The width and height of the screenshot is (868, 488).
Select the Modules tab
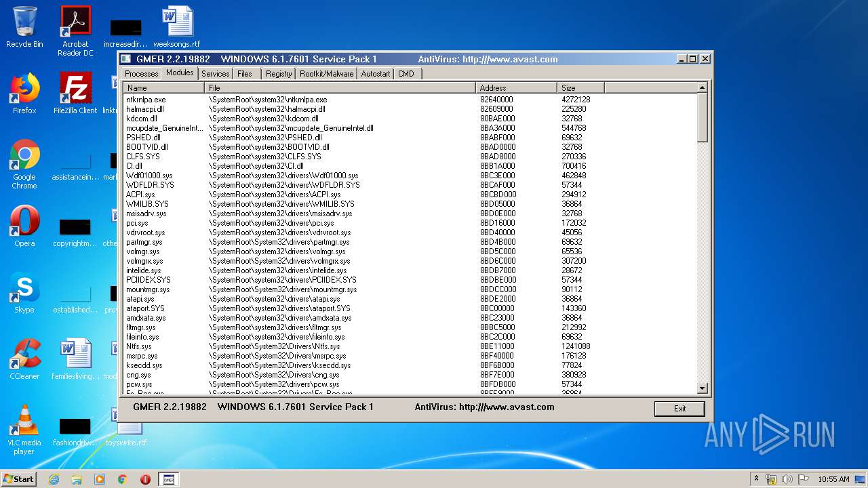tap(180, 73)
